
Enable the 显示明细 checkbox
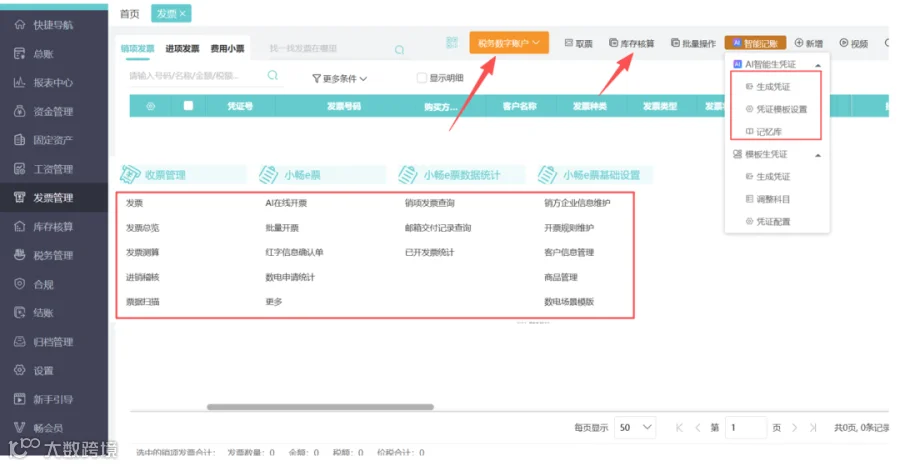click(422, 78)
